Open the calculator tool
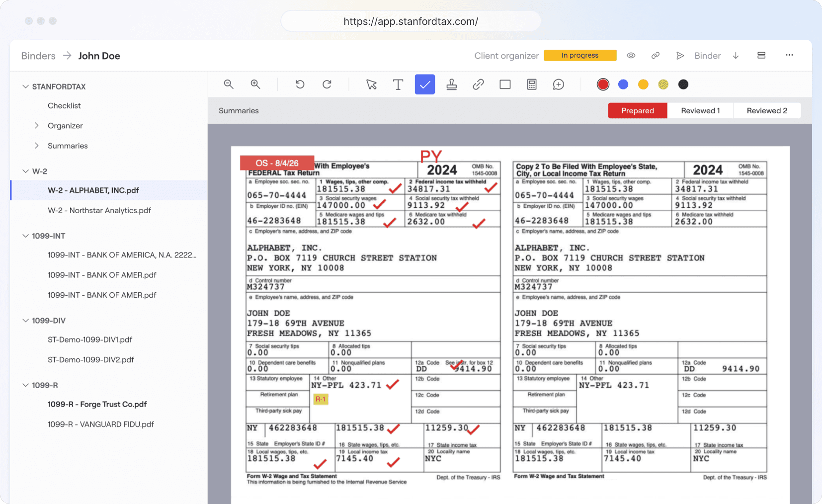This screenshot has width=822, height=504. tap(532, 84)
